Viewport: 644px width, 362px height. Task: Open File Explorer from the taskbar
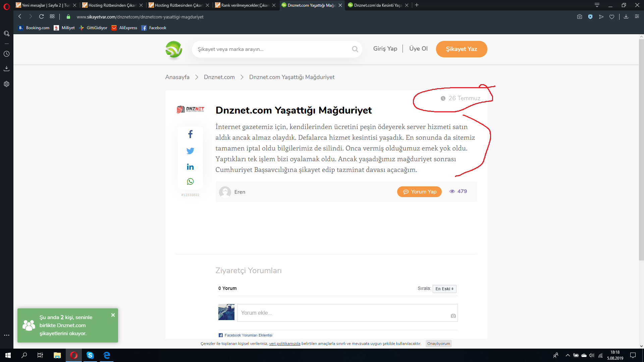click(x=57, y=355)
